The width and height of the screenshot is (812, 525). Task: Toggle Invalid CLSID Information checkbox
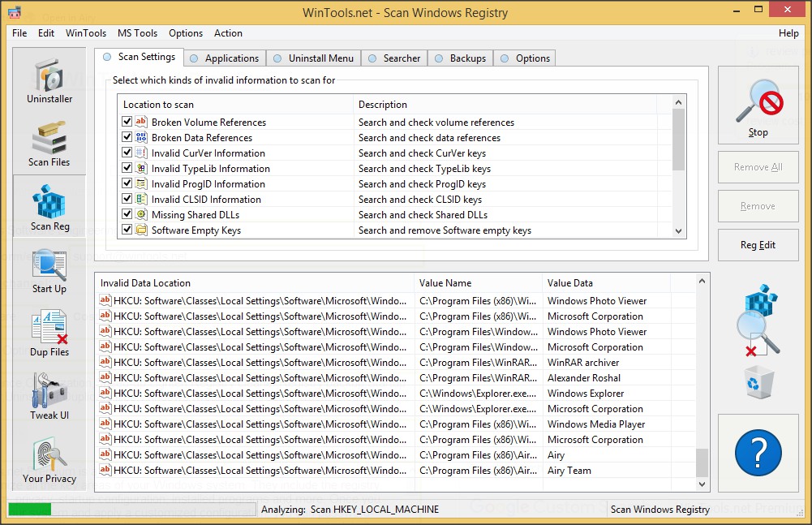pyautogui.click(x=127, y=199)
